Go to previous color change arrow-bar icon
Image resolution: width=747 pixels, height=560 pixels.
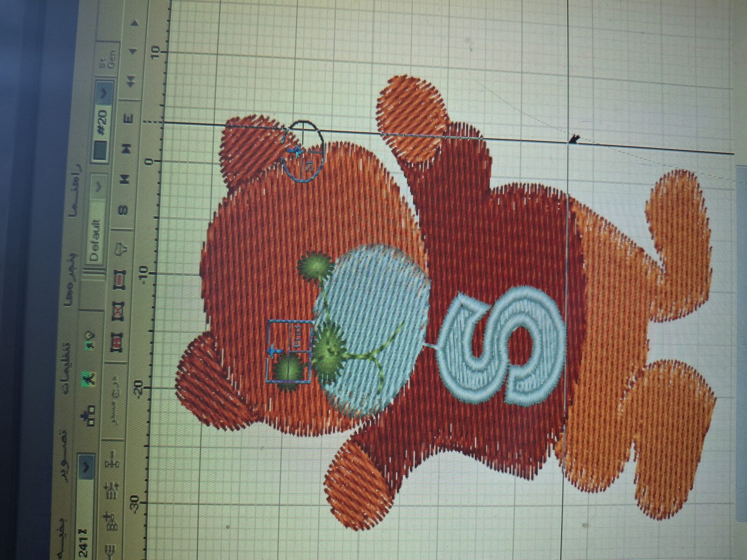tap(125, 178)
